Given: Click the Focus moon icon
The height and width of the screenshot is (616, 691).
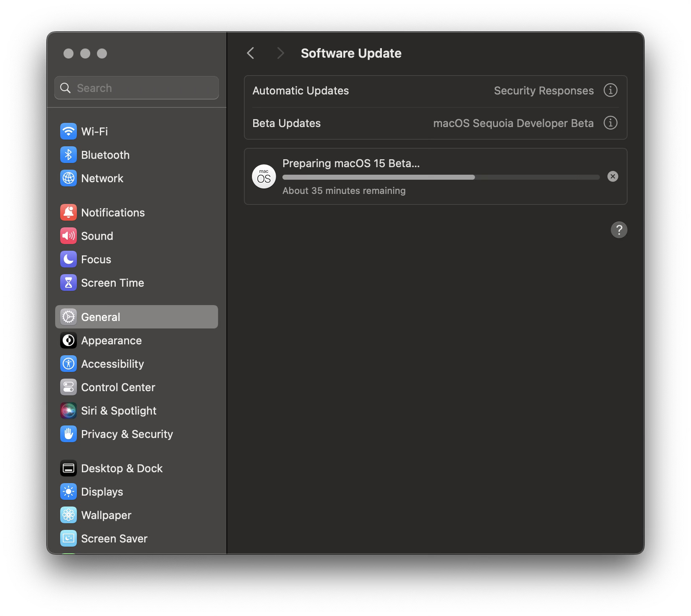Looking at the screenshot, I should [69, 259].
